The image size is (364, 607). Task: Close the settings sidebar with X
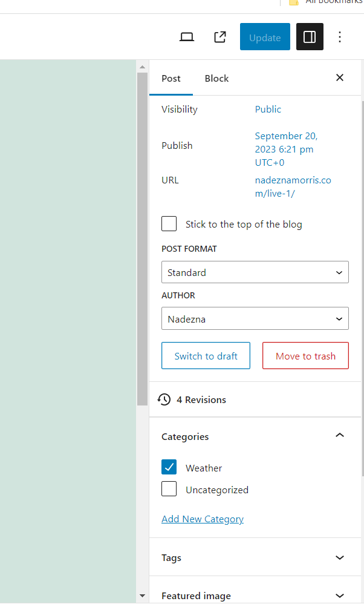[x=340, y=77]
